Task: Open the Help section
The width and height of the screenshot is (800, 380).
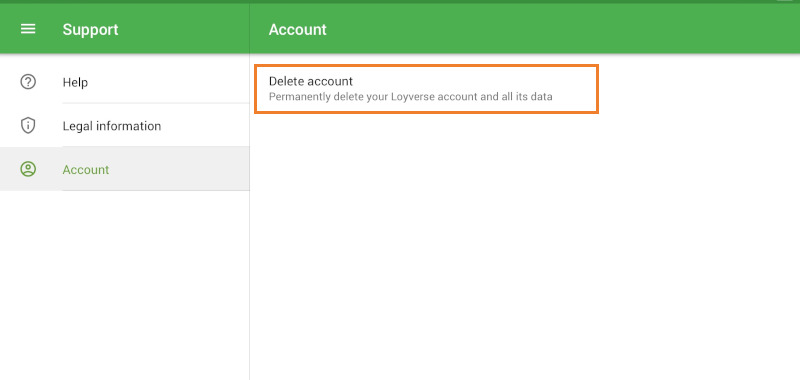Action: [124, 82]
